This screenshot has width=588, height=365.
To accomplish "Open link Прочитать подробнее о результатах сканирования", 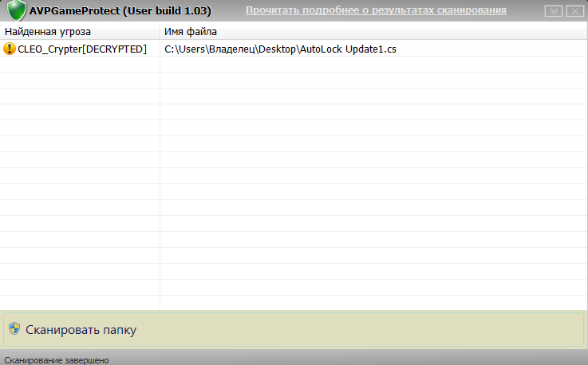I will [376, 10].
